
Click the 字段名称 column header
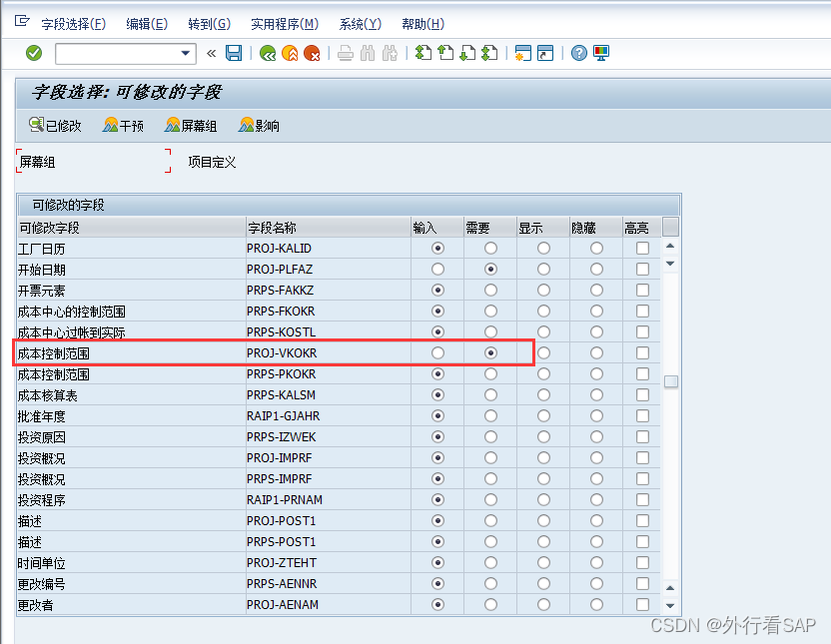(x=328, y=228)
